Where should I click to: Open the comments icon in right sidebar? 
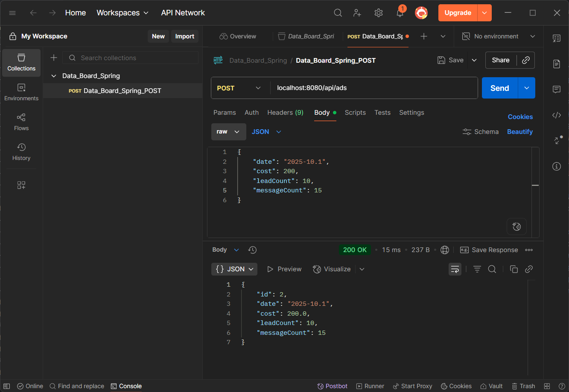(557, 90)
